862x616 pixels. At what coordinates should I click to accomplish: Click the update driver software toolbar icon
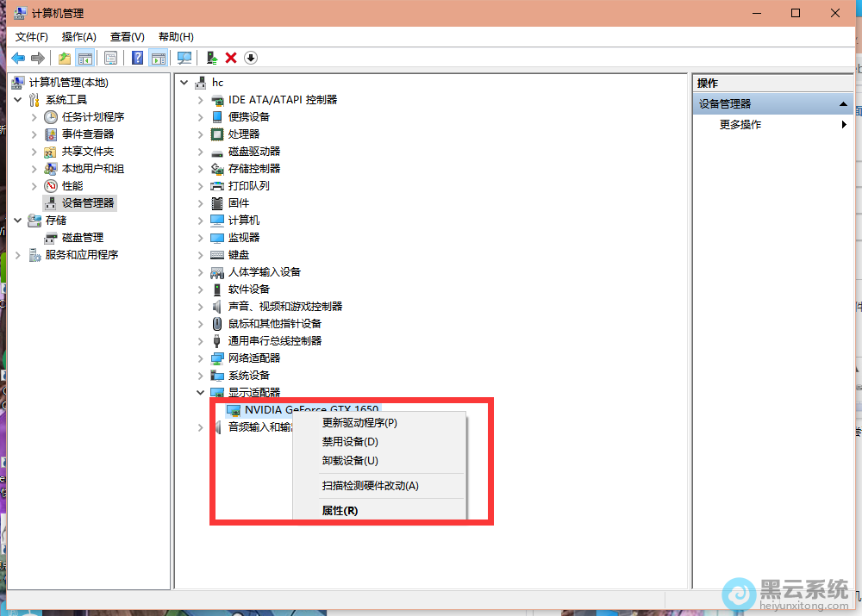click(x=211, y=58)
